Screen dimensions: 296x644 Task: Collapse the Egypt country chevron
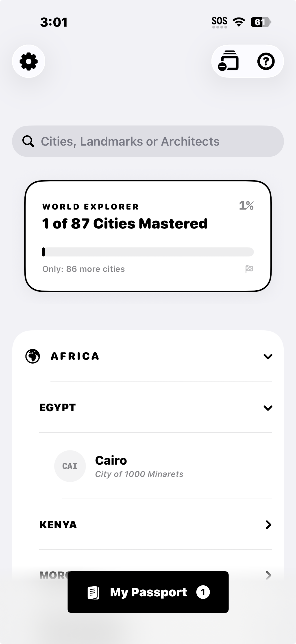268,408
